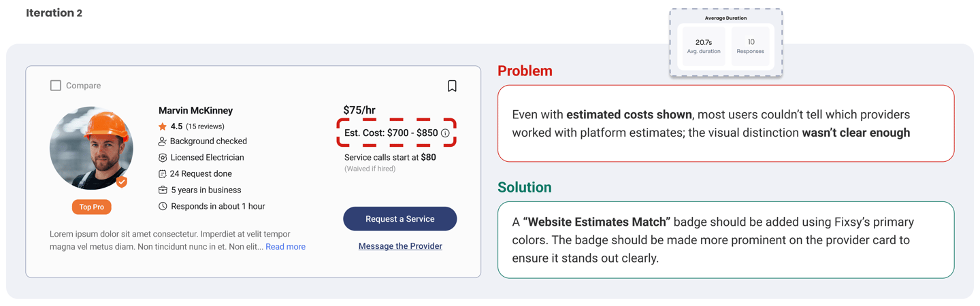
Task: Open Message the Provider link
Action: (400, 246)
